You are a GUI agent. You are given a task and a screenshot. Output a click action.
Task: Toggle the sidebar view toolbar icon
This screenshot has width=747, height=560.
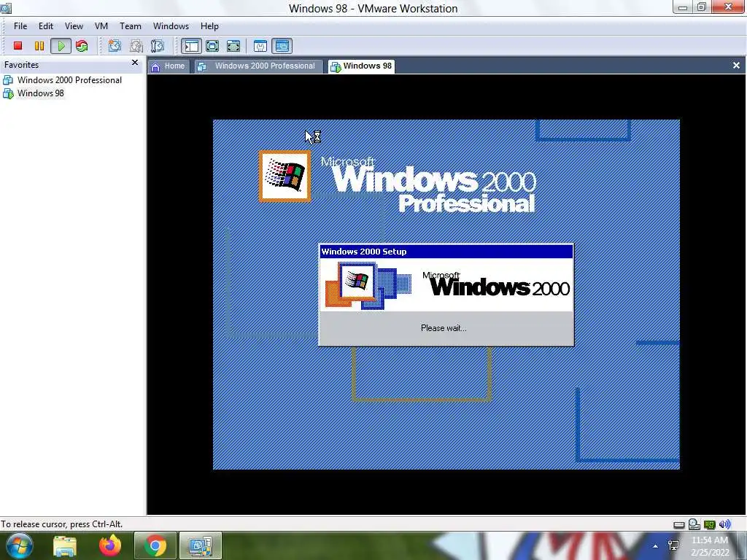tap(191, 46)
